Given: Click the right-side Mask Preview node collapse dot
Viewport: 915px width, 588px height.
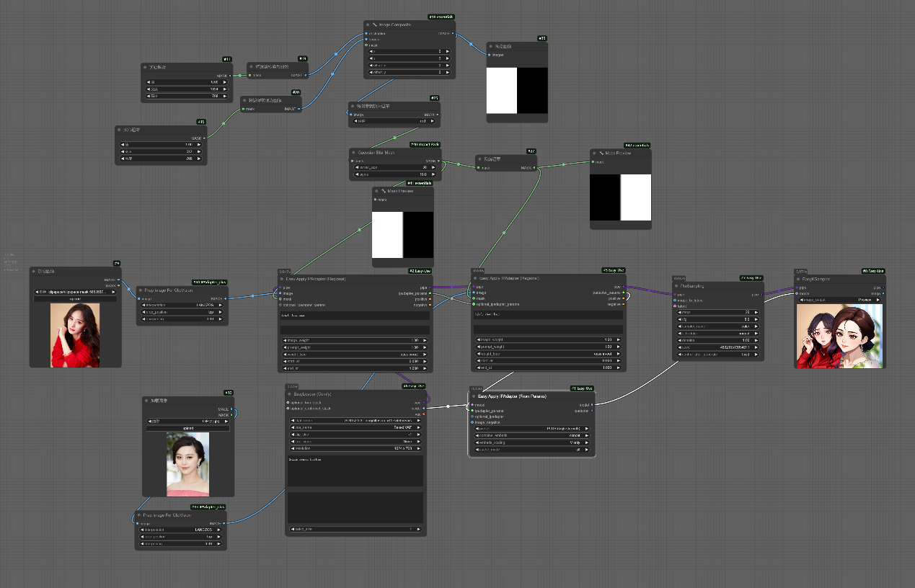Looking at the screenshot, I should coord(594,153).
